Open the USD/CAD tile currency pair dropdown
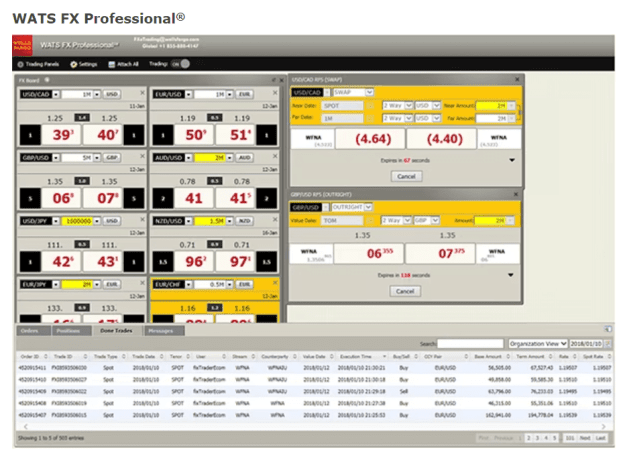 point(56,94)
